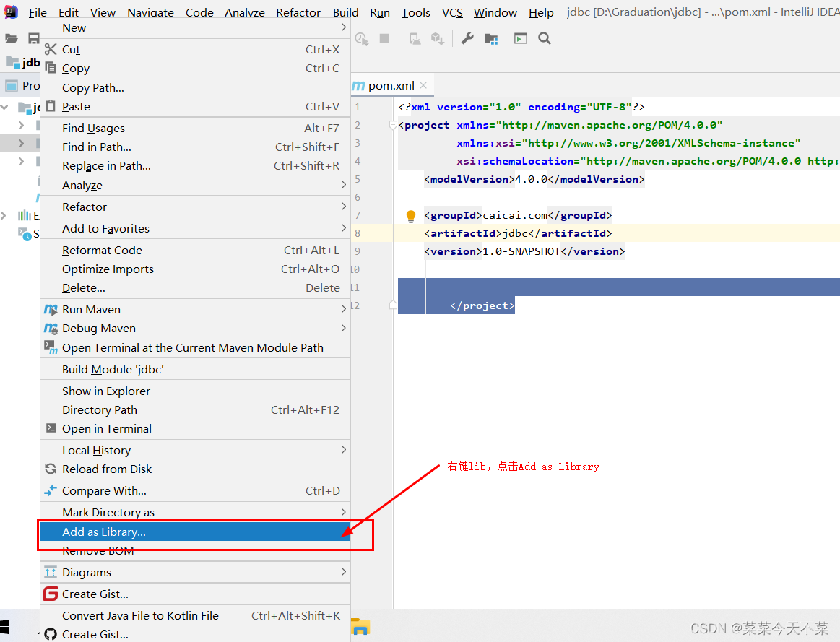This screenshot has width=840, height=642.
Task: Open the Tools menu
Action: 416,12
